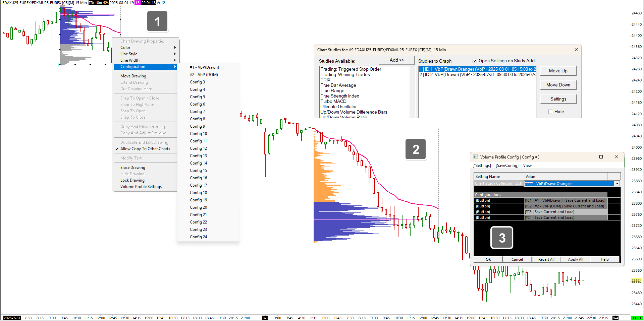The height and width of the screenshot is (321, 644).
Task: Click the 8-4 date marker on time axis
Action: tap(615, 318)
